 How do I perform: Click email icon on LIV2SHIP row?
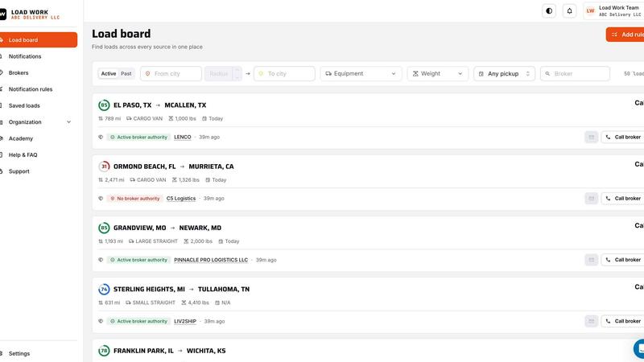click(592, 321)
